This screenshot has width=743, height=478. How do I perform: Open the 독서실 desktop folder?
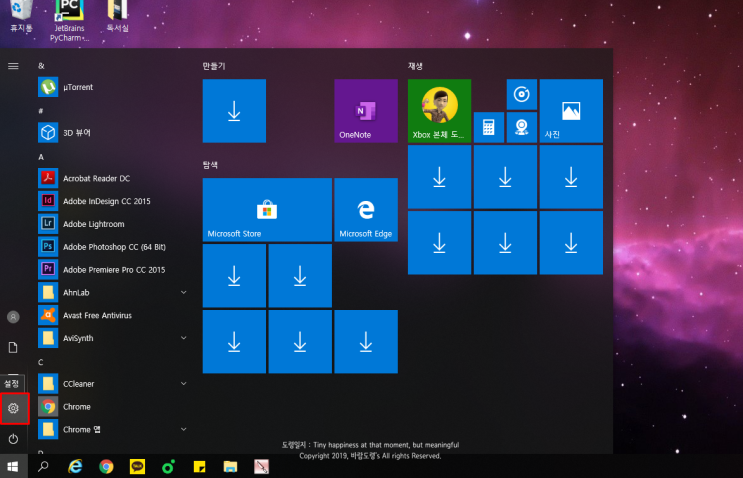118,17
